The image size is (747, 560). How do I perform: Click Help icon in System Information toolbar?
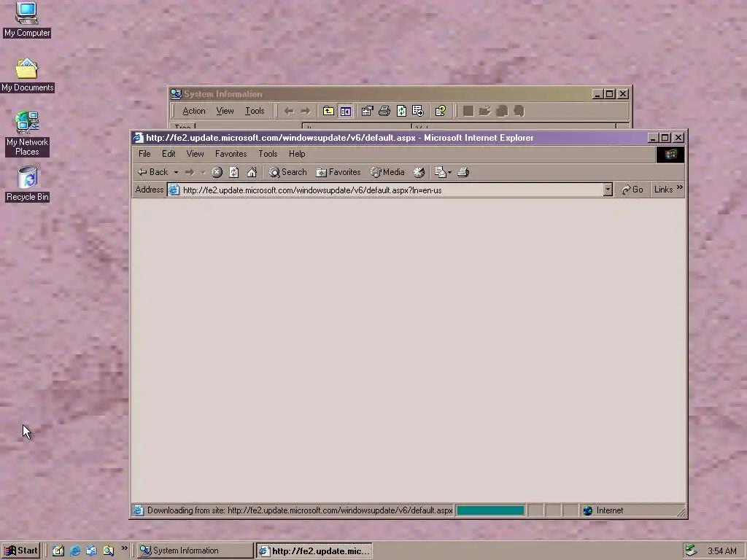pyautogui.click(x=441, y=111)
